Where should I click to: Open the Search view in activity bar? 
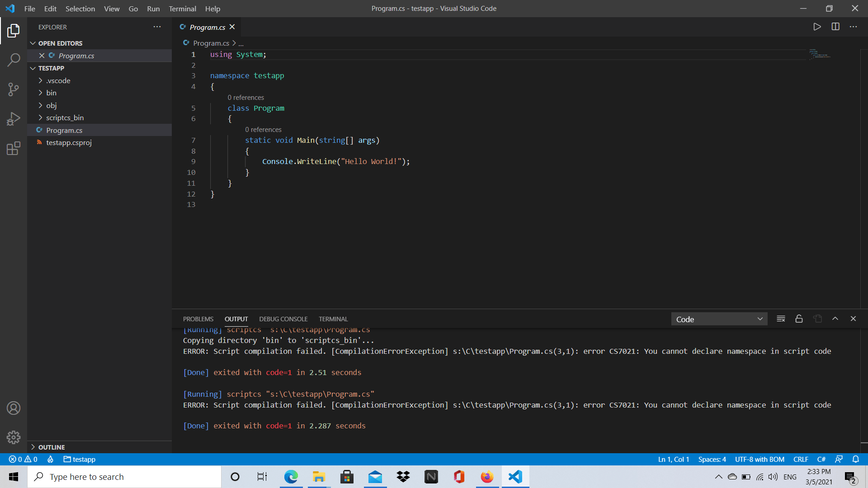point(14,60)
